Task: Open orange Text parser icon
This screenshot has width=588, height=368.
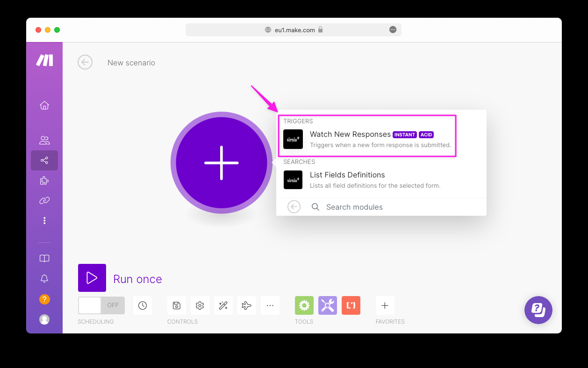Action: click(351, 305)
